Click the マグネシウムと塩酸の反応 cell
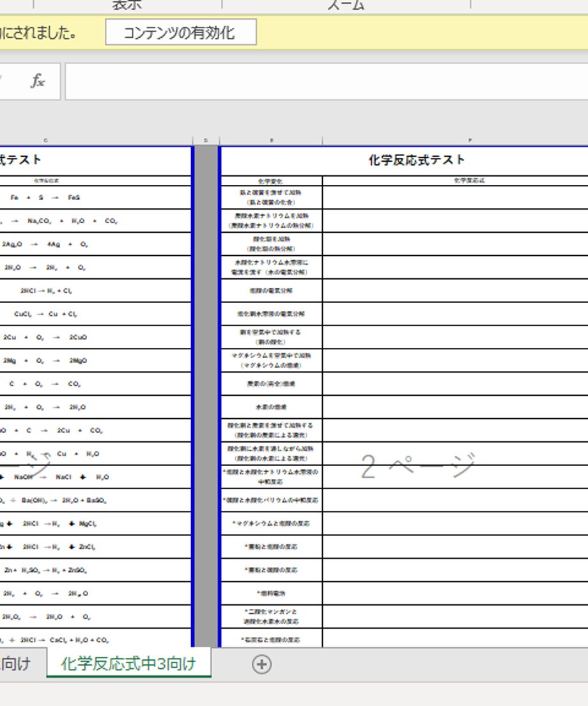Screen dimensions: 588x706 [x=272, y=524]
